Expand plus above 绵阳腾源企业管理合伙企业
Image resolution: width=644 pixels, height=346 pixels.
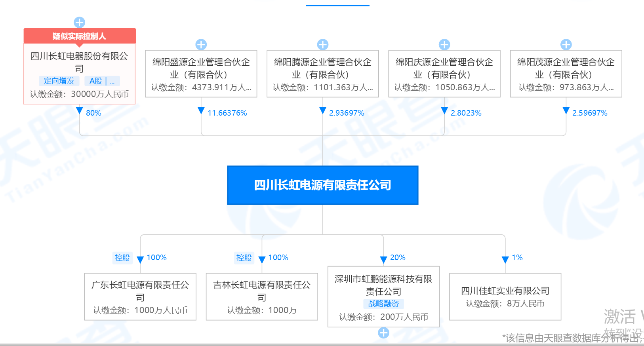coord(323,44)
